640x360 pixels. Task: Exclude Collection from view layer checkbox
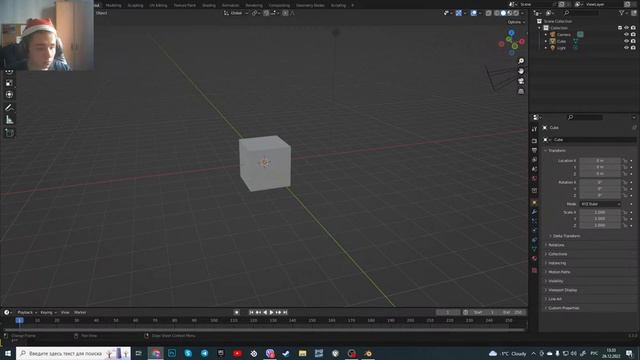pos(620,28)
